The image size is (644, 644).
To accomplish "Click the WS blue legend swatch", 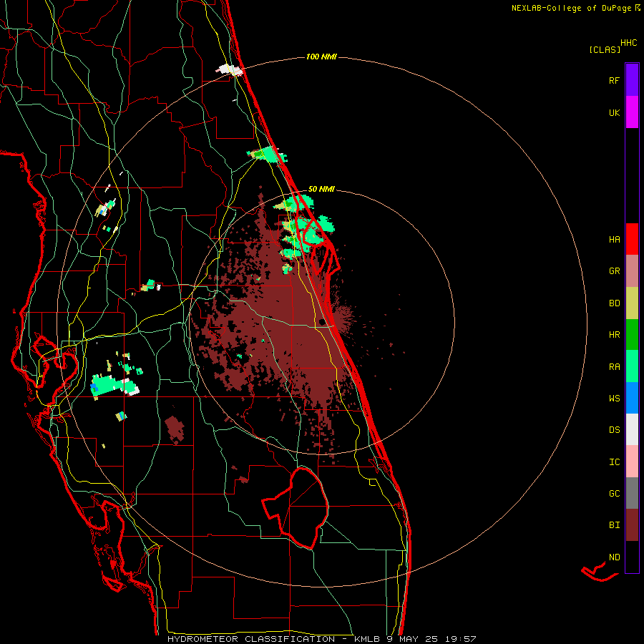I will pos(632,398).
